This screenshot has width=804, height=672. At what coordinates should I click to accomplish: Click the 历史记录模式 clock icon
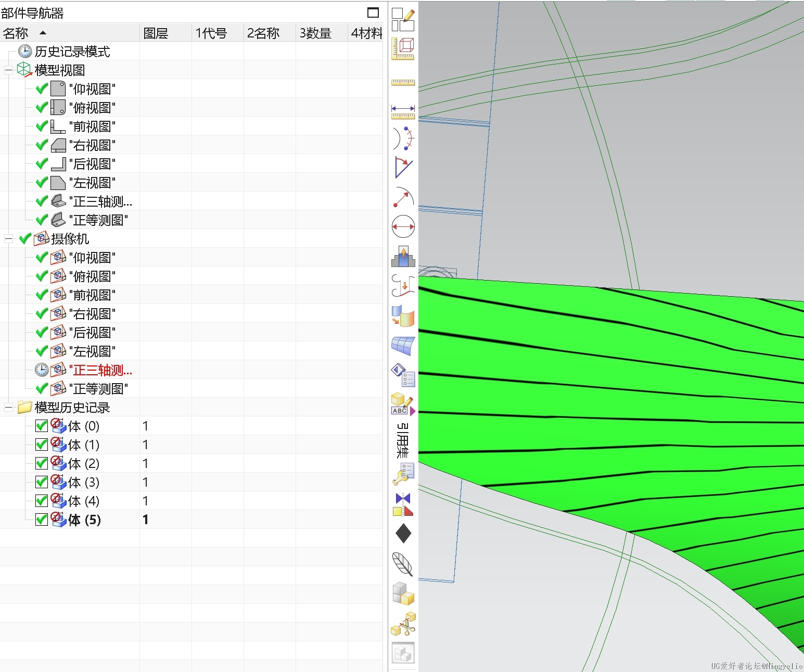(x=25, y=51)
